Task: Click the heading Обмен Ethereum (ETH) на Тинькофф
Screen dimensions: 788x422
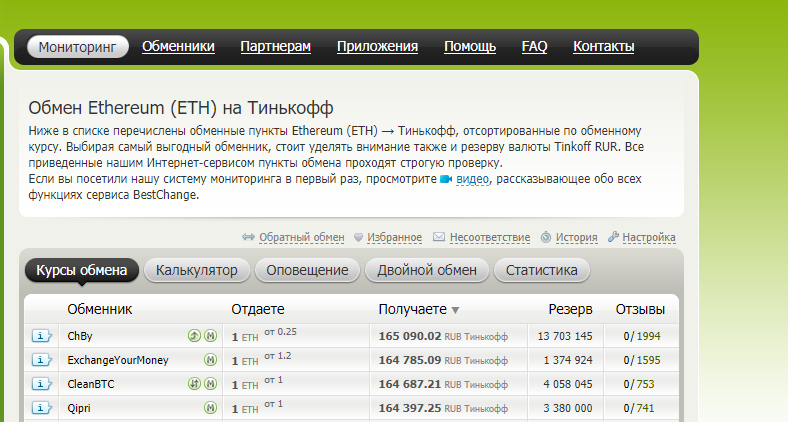Action: point(181,108)
